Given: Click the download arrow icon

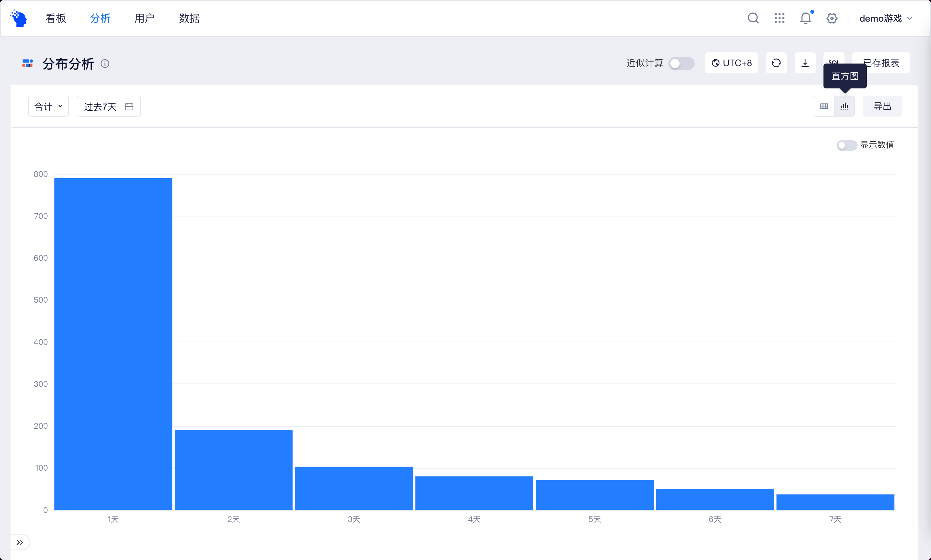Looking at the screenshot, I should [x=805, y=63].
